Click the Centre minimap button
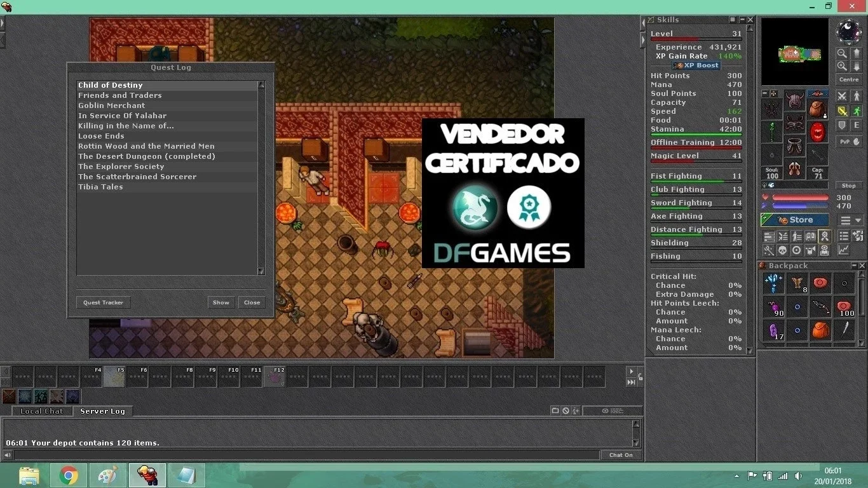Image resolution: width=868 pixels, height=488 pixels. (x=849, y=79)
